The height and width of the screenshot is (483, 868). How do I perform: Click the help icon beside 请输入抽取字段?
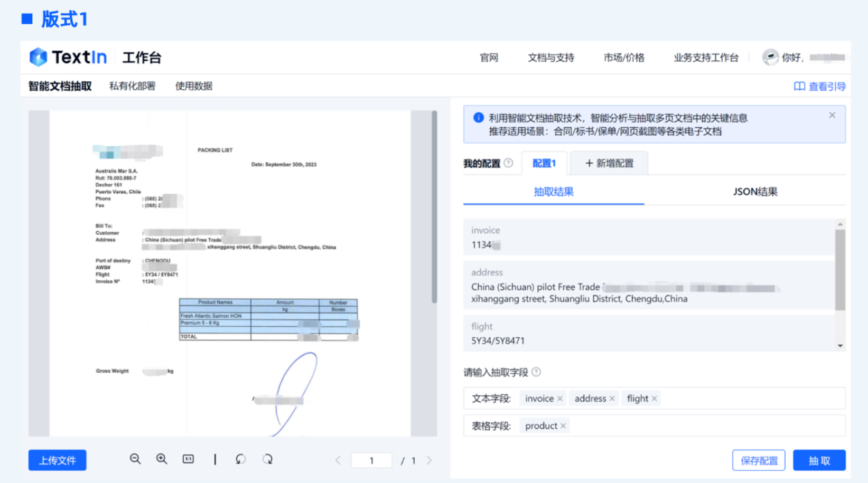(536, 372)
